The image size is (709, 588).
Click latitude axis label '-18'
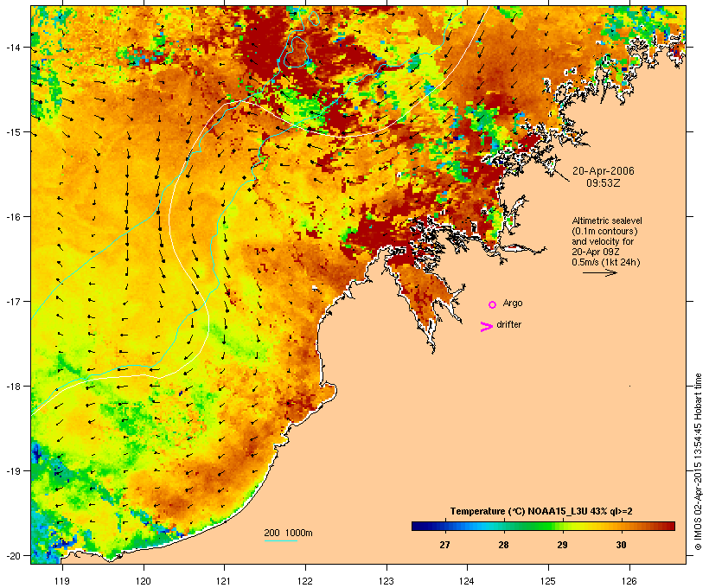pyautogui.click(x=12, y=387)
